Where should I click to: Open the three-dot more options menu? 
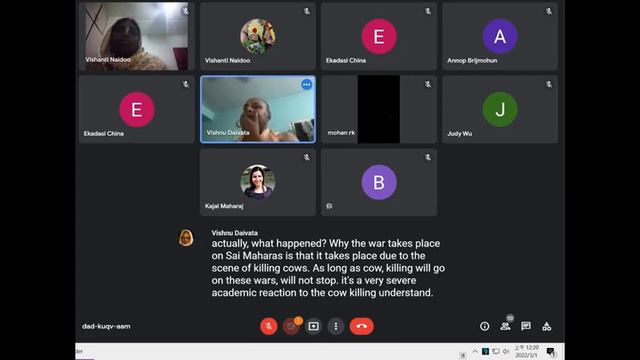(336, 326)
